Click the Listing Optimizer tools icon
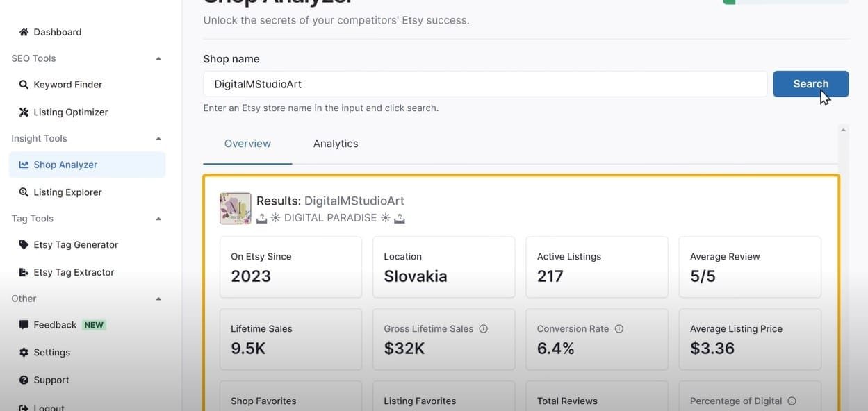The height and width of the screenshot is (411, 868). click(x=24, y=112)
